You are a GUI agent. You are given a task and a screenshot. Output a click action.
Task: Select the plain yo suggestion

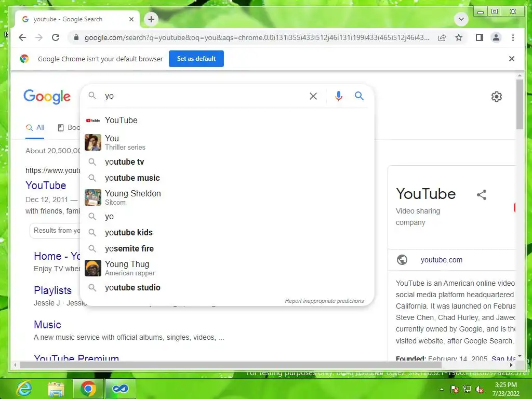coord(228,217)
